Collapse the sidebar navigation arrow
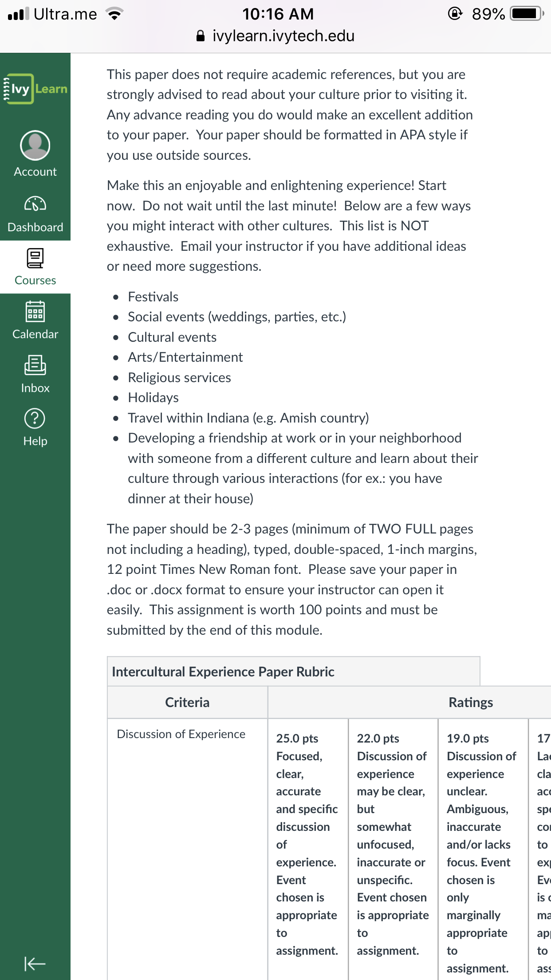This screenshot has width=551, height=980. (35, 964)
